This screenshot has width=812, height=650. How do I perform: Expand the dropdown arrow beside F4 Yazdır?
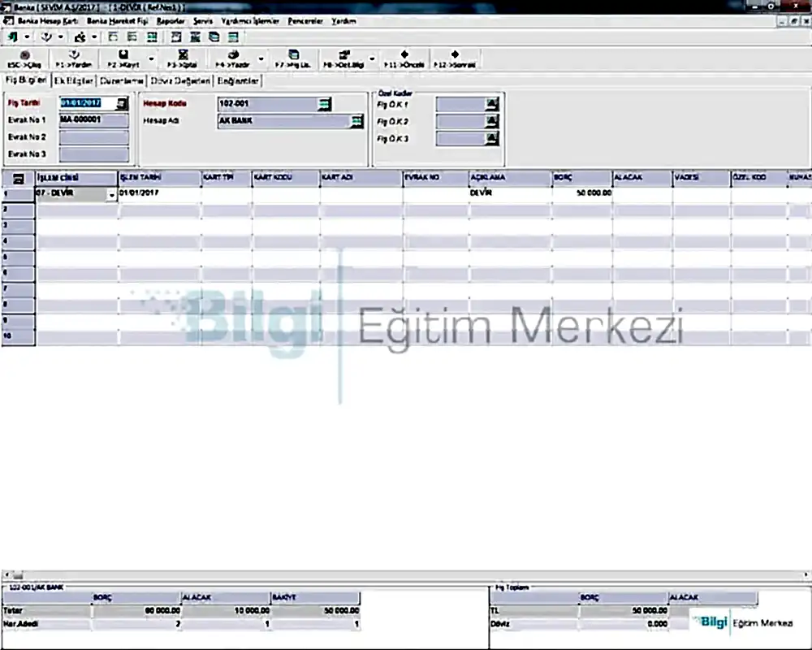point(261,58)
